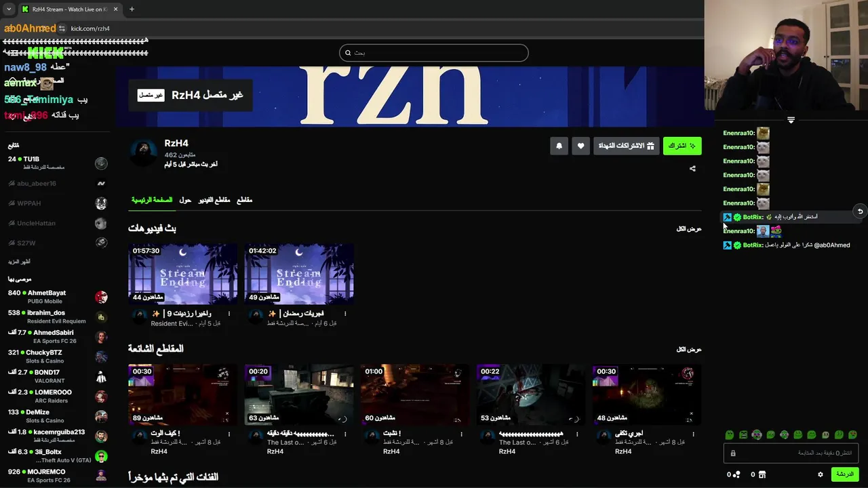Open AhmetBayat PUBG Mobile recommended channel
This screenshot has height=488, width=868.
pyautogui.click(x=58, y=297)
